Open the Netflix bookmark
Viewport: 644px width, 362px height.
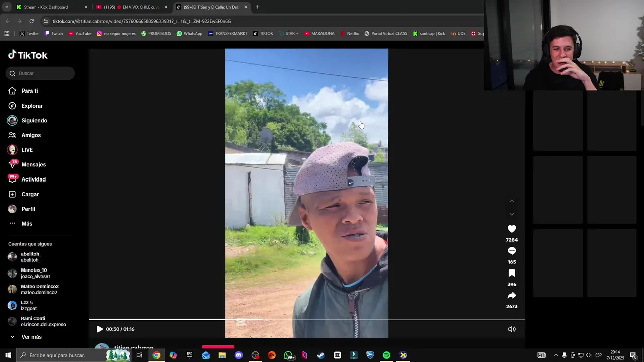pos(349,34)
